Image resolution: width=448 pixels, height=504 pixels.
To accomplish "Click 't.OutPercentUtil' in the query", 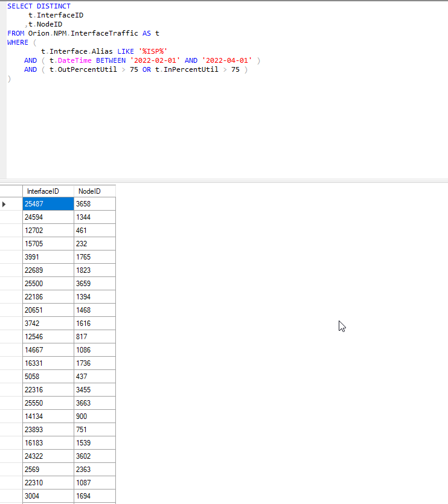I will (83, 69).
